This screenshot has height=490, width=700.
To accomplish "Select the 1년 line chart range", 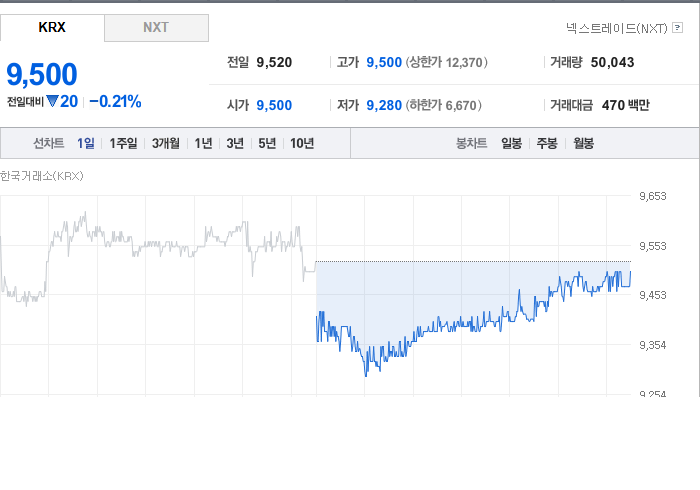I will (203, 143).
